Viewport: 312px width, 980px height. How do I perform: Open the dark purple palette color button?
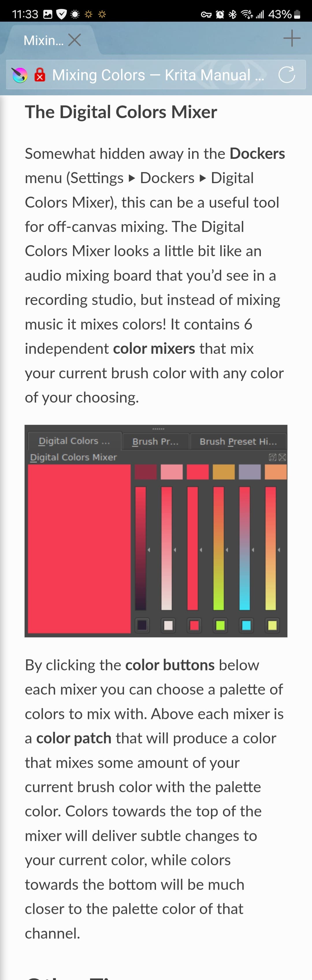(x=142, y=625)
